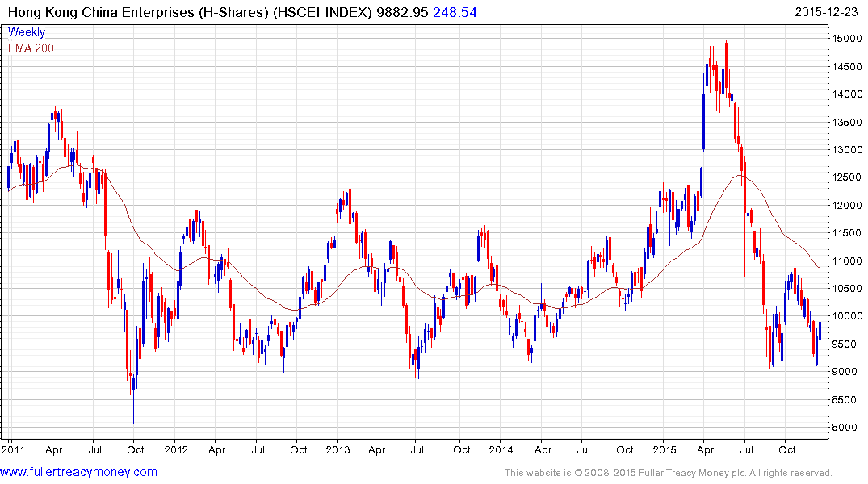
Task: Click the 10000 price axis label
Action: [845, 316]
